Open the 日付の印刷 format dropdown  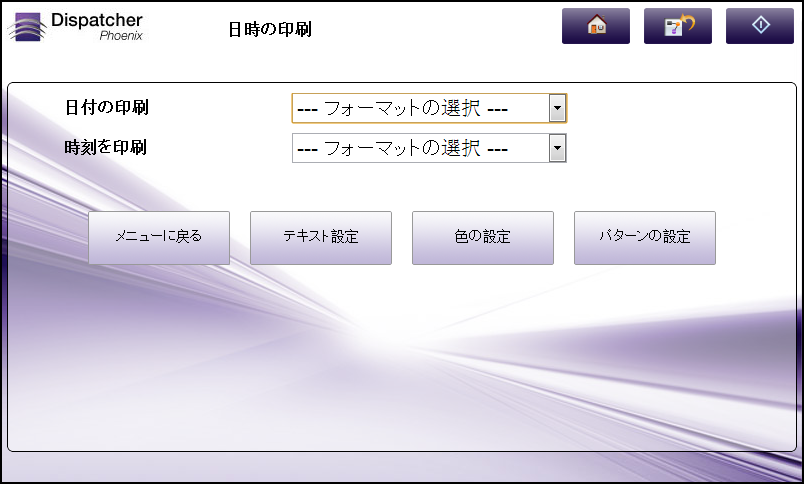tap(429, 108)
